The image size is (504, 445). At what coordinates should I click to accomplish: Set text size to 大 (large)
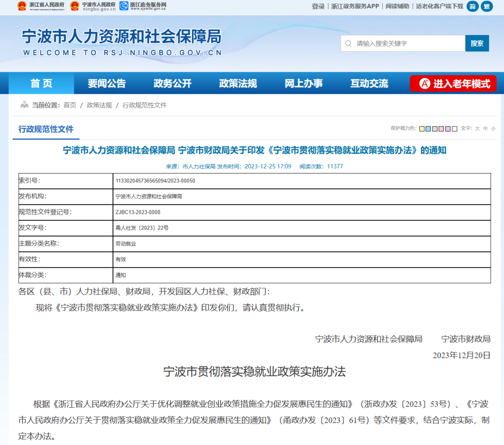coord(477,129)
